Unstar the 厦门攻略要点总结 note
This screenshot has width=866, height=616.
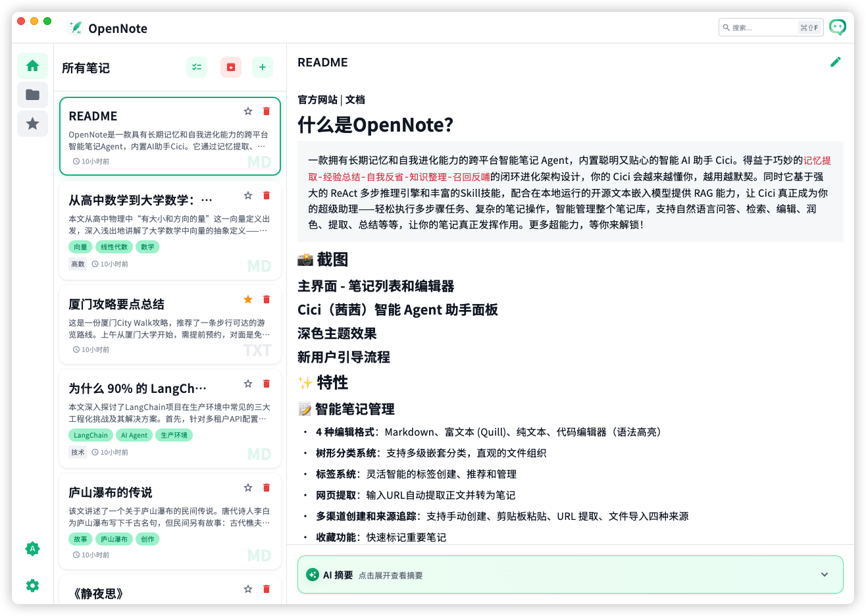pyautogui.click(x=248, y=299)
